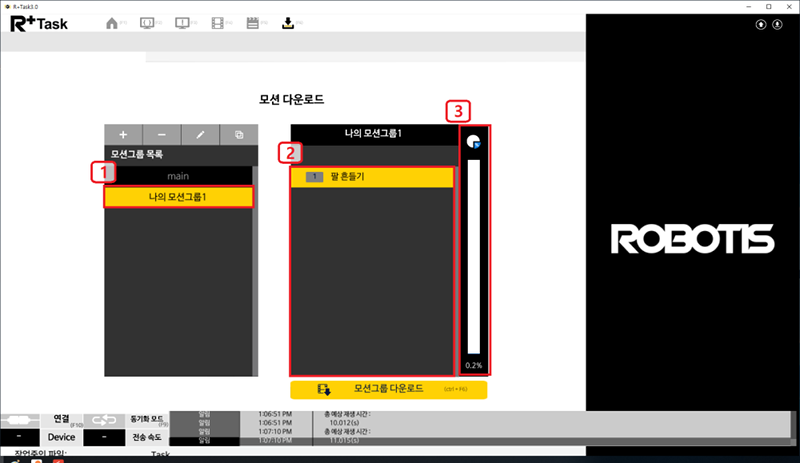Select the film strip motion icon
Image resolution: width=800 pixels, height=463 pixels.
click(x=218, y=22)
